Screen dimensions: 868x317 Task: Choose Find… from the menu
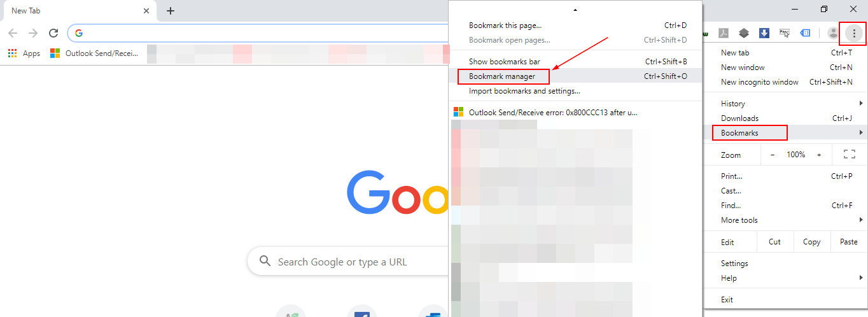click(x=785, y=206)
